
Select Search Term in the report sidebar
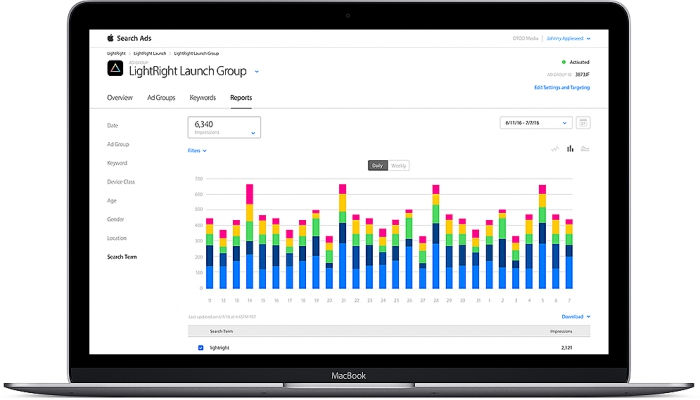[122, 257]
